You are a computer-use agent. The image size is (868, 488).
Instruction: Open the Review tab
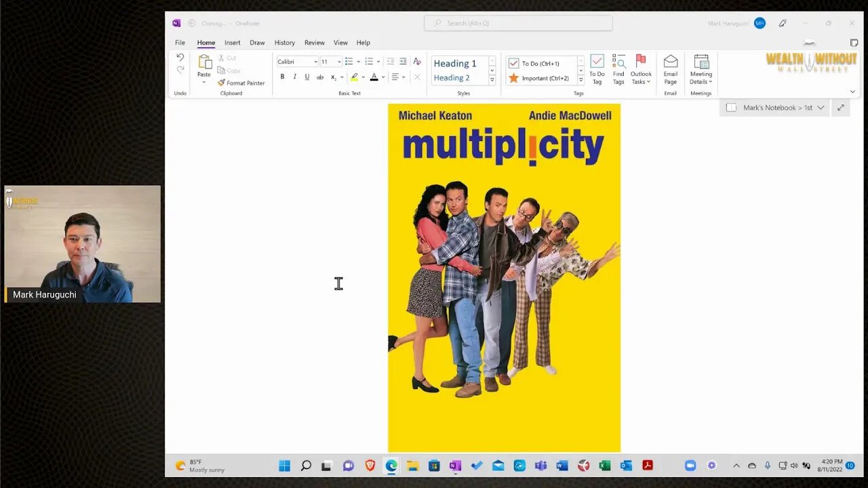point(314,43)
